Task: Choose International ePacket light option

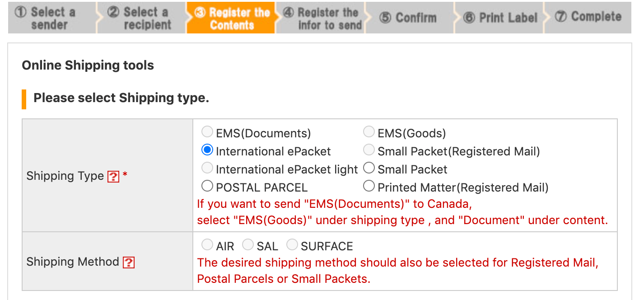Action: click(207, 168)
